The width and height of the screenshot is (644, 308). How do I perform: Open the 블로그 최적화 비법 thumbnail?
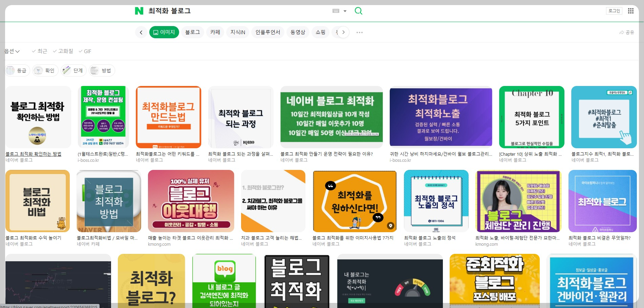pos(38,201)
